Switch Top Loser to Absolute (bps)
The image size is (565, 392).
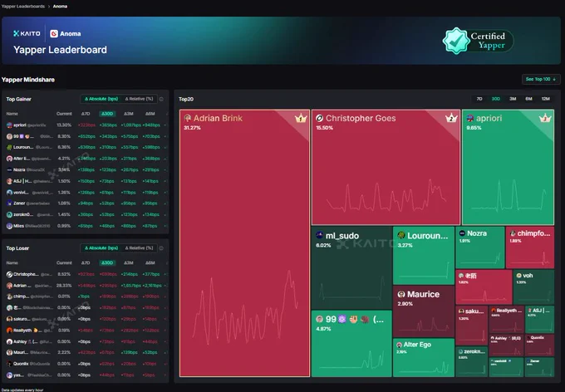[101, 247]
